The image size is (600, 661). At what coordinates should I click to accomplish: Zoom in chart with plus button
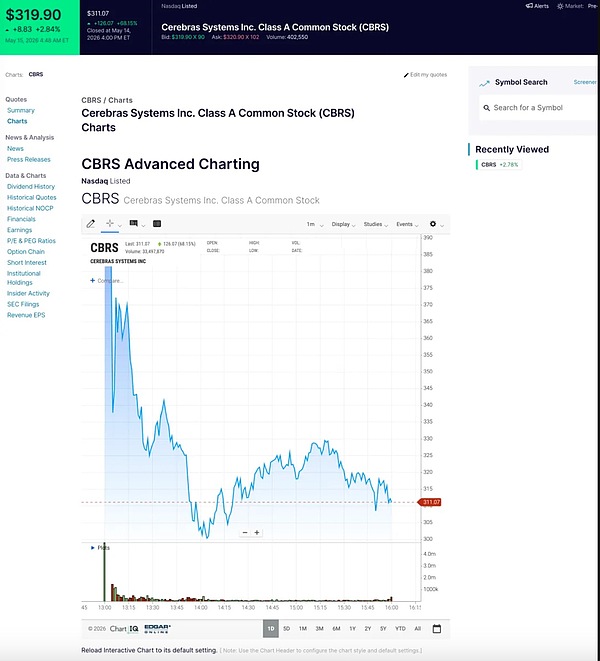tap(257, 532)
